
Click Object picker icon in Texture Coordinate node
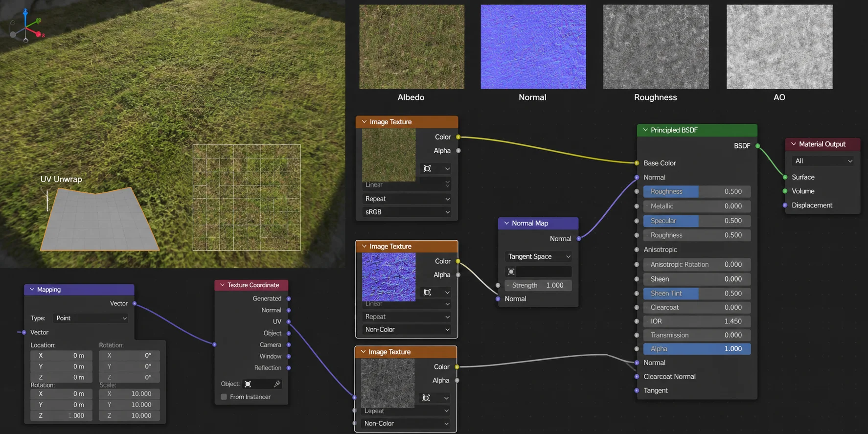248,384
